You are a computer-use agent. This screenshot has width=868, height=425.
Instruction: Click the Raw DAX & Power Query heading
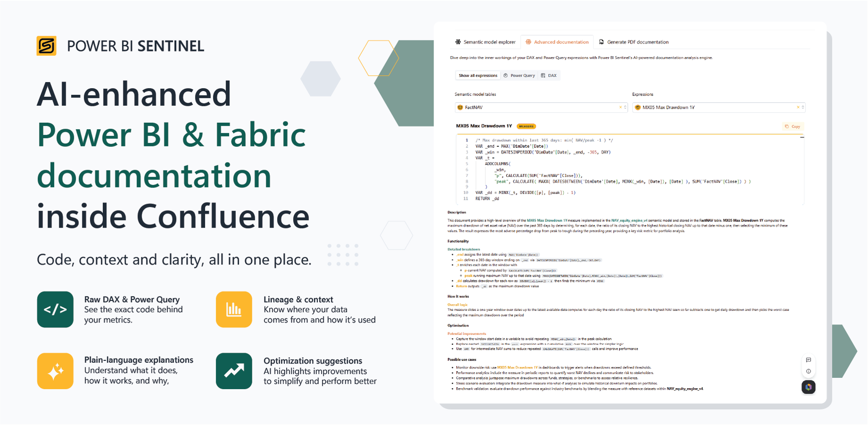point(132,299)
